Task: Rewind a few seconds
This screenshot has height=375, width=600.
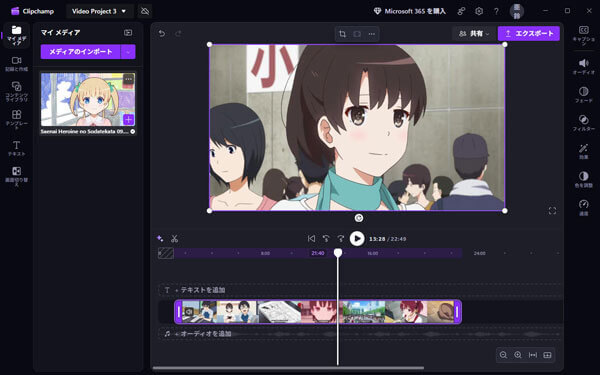Action: pos(326,239)
